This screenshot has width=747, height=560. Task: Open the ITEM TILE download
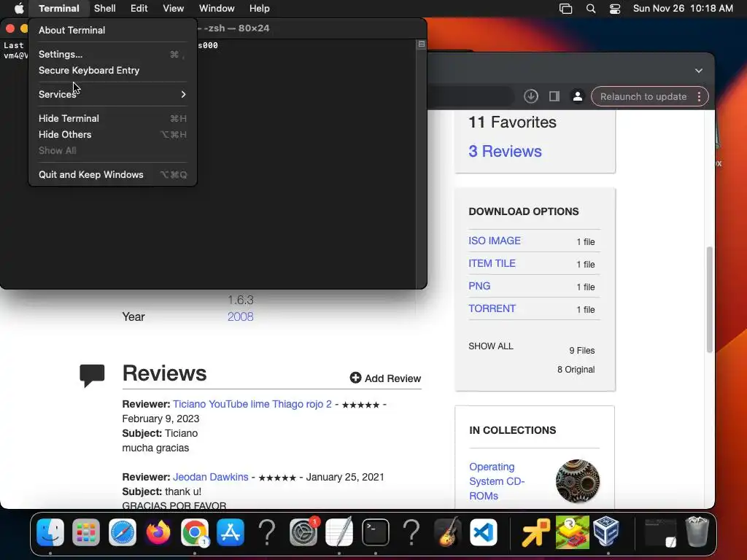[492, 263]
